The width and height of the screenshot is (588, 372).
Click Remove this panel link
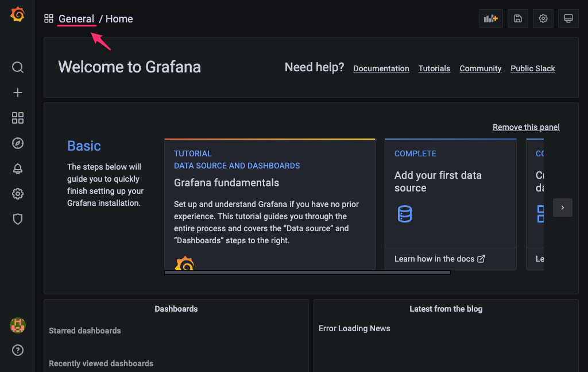pos(526,127)
